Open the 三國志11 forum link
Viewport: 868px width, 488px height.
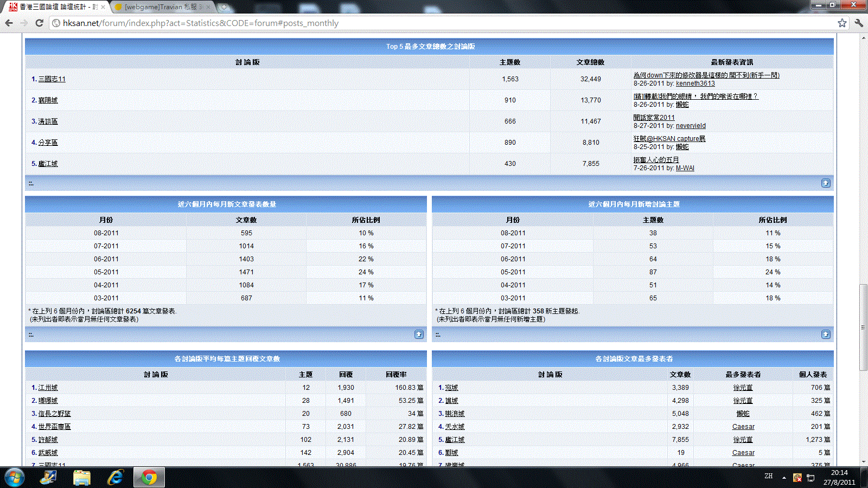click(x=52, y=79)
